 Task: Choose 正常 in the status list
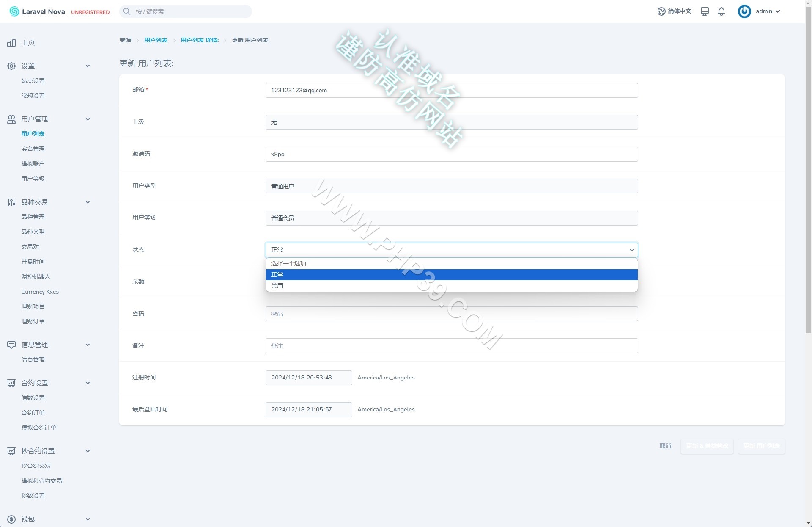(452, 275)
